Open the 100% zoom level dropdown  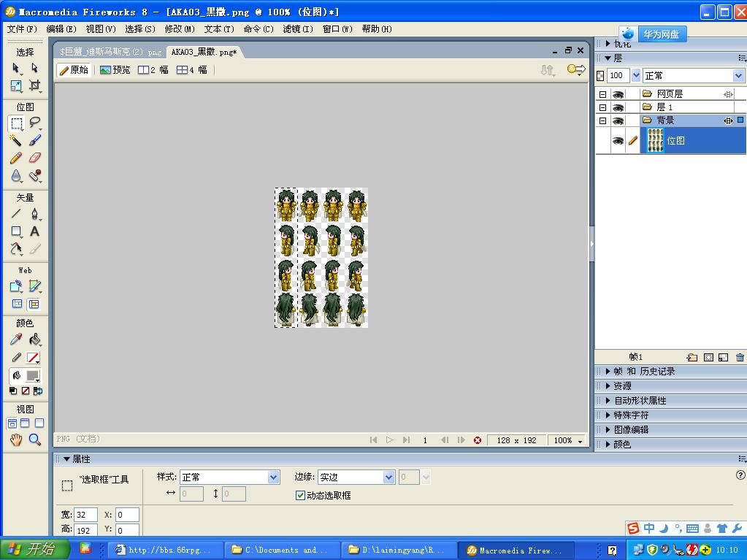pyautogui.click(x=568, y=440)
